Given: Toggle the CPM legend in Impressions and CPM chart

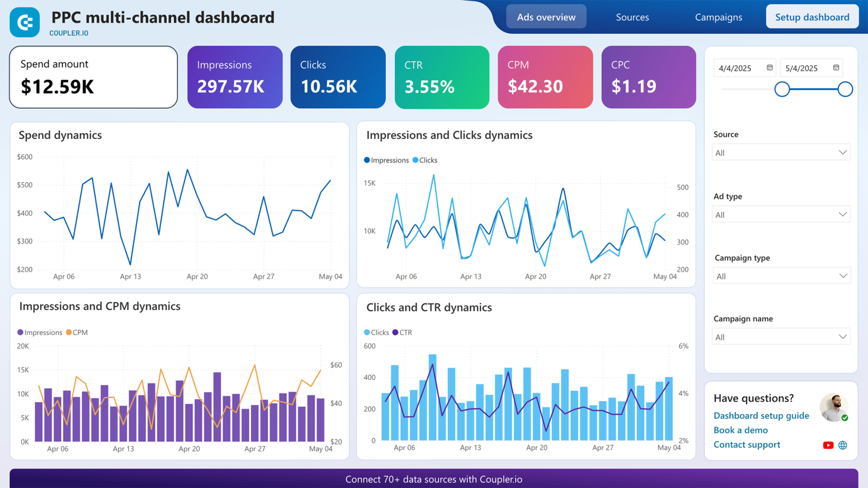Looking at the screenshot, I should coord(77,332).
